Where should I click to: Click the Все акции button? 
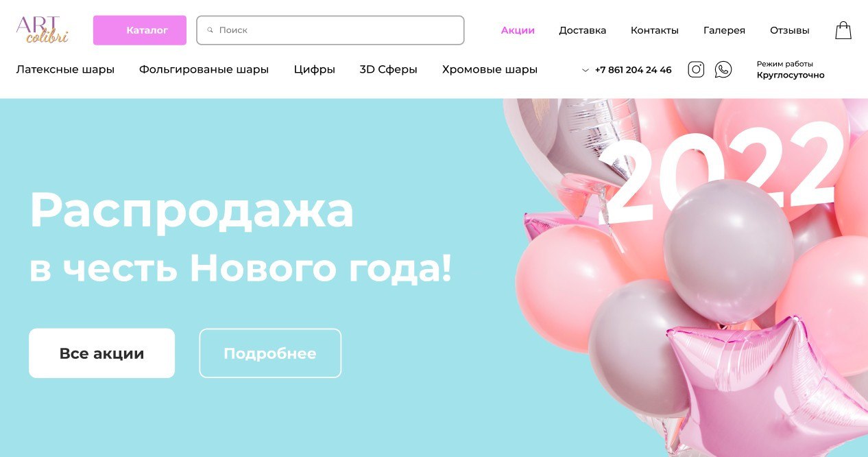pyautogui.click(x=101, y=353)
